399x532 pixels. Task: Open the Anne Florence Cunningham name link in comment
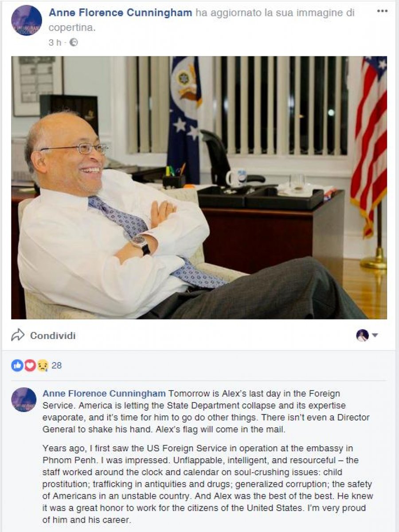click(x=104, y=394)
